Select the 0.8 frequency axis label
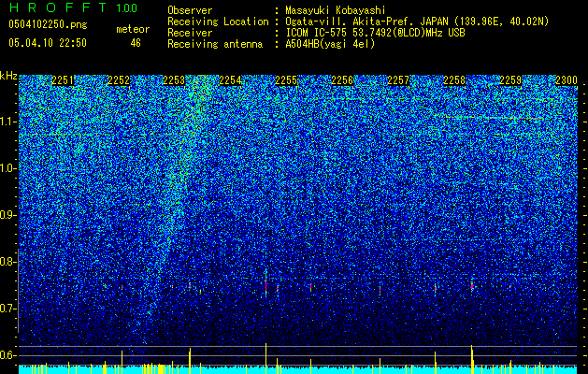Image resolution: width=588 pixels, height=374 pixels. click(7, 262)
